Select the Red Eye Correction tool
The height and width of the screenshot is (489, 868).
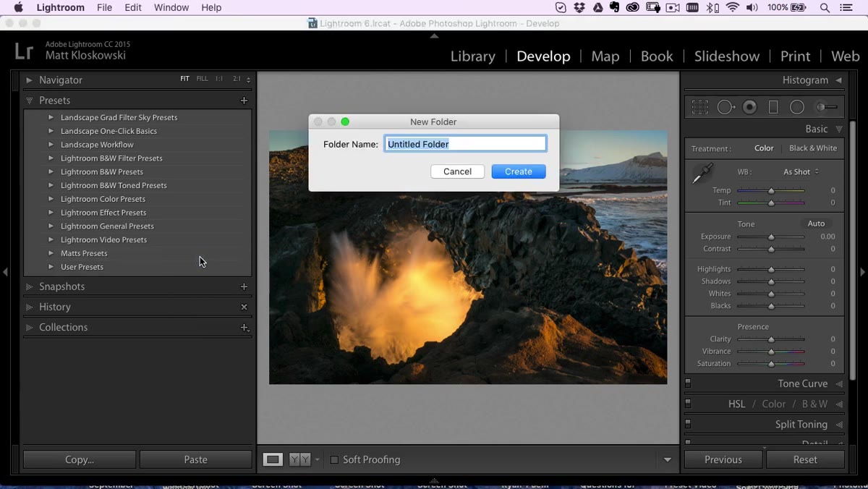[750, 107]
